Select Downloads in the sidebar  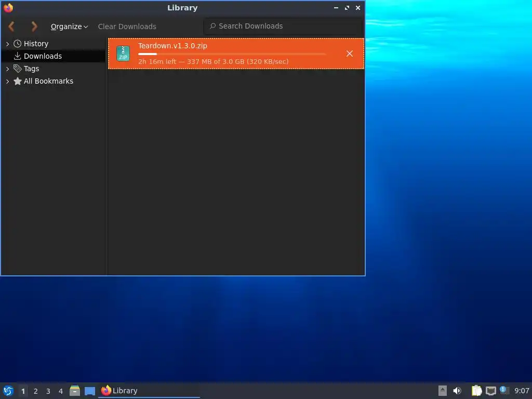pos(43,56)
